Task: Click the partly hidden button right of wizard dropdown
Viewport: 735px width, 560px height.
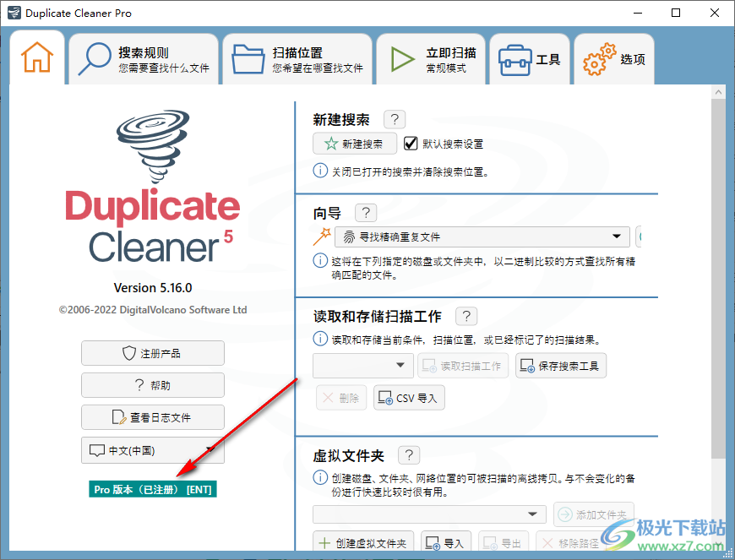Action: (x=638, y=237)
